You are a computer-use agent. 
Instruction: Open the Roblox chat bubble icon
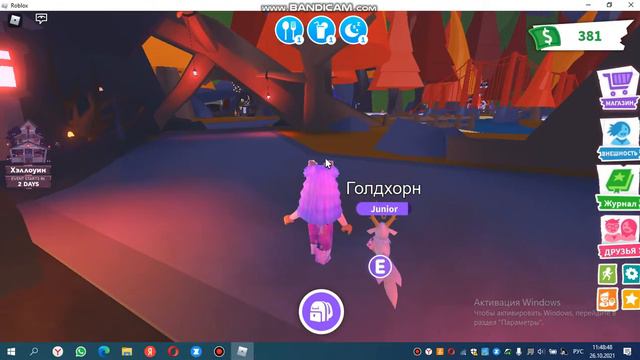pos(41,19)
